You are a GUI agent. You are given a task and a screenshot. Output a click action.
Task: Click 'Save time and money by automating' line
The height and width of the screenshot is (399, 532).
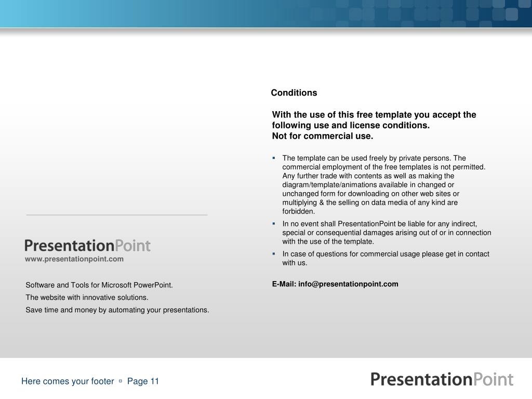(117, 310)
